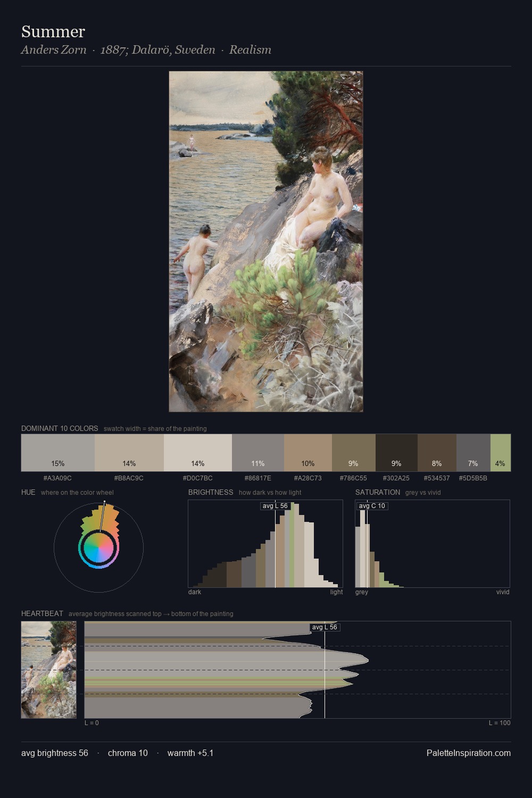Click the "SATURATION" section heading
The width and height of the screenshot is (532, 798).
[378, 492]
